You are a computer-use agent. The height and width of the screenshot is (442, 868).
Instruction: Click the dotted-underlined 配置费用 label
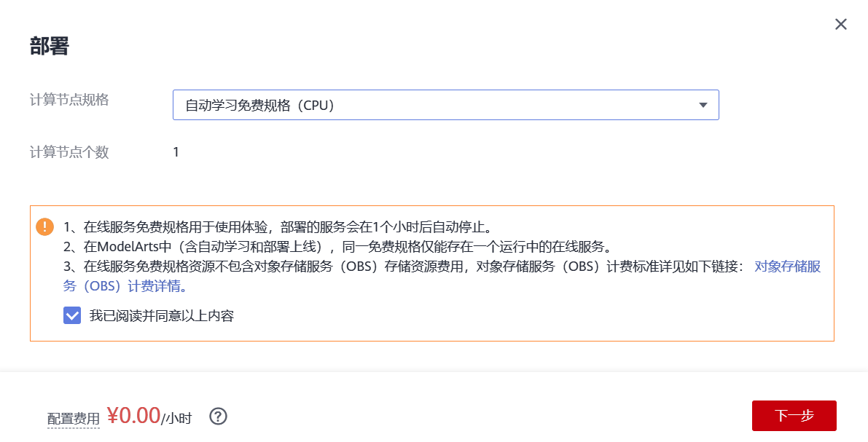tap(74, 419)
